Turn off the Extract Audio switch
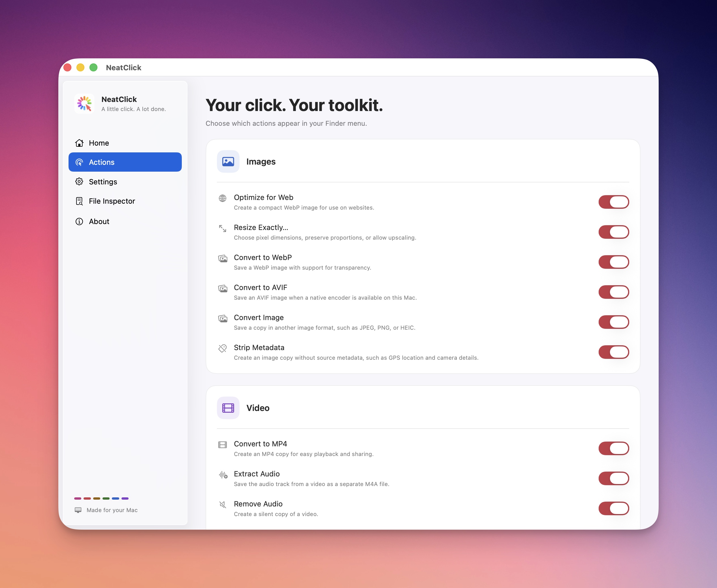717x588 pixels. click(x=613, y=478)
